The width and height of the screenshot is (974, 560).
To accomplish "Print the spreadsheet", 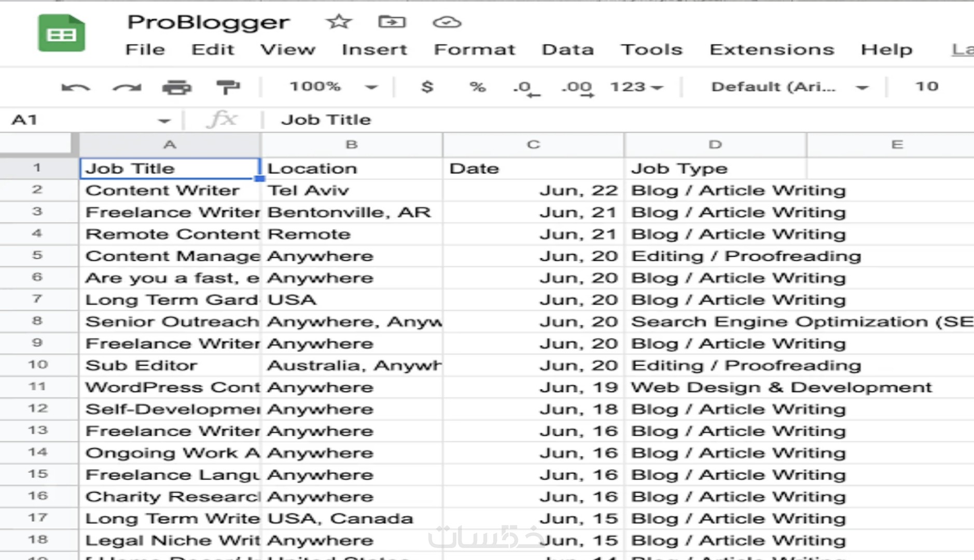I will [177, 87].
